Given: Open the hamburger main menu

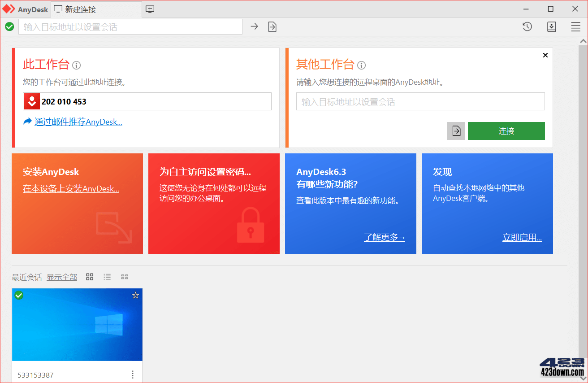Looking at the screenshot, I should tap(575, 26).
